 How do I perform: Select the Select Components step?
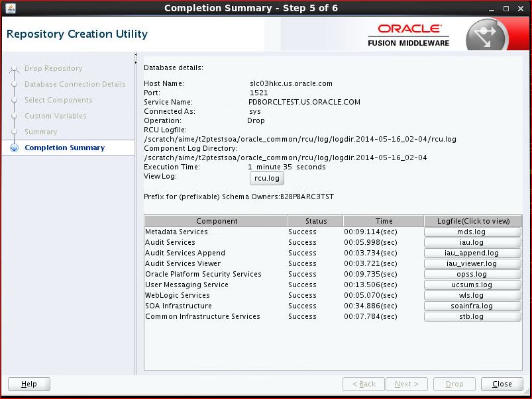point(58,100)
